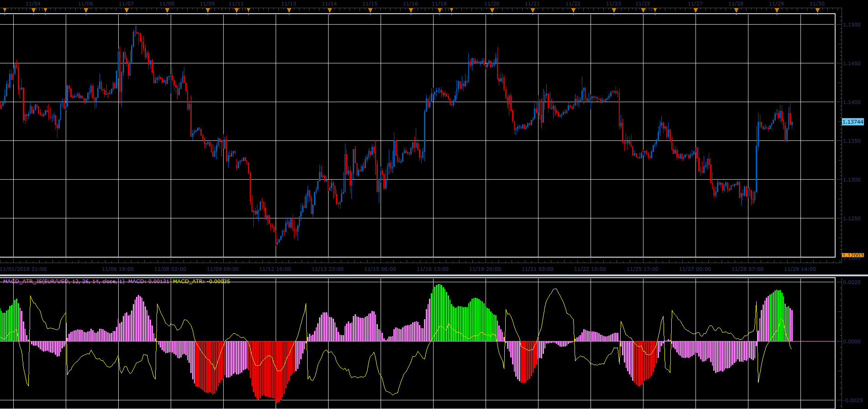Click the orange day marker below 11/09
The height and width of the screenshot is (409, 868).
pyautogui.click(x=208, y=10)
